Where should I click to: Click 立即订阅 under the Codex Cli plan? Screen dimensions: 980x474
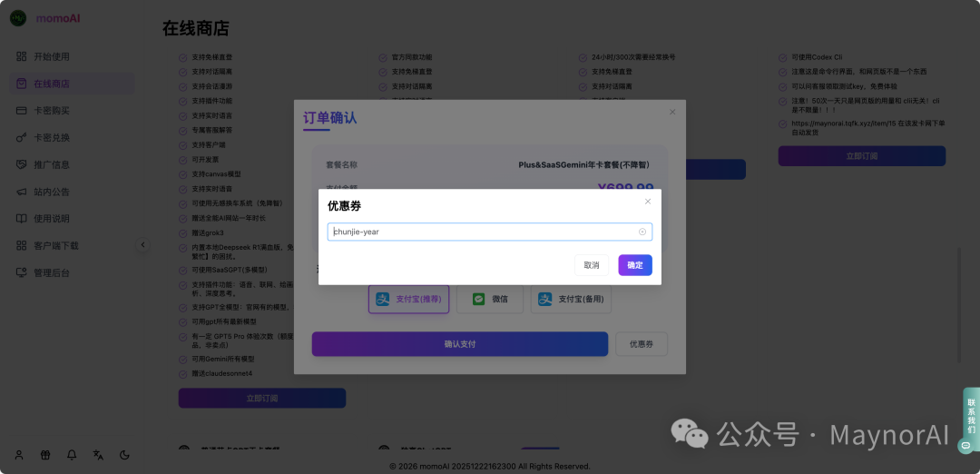[862, 155]
